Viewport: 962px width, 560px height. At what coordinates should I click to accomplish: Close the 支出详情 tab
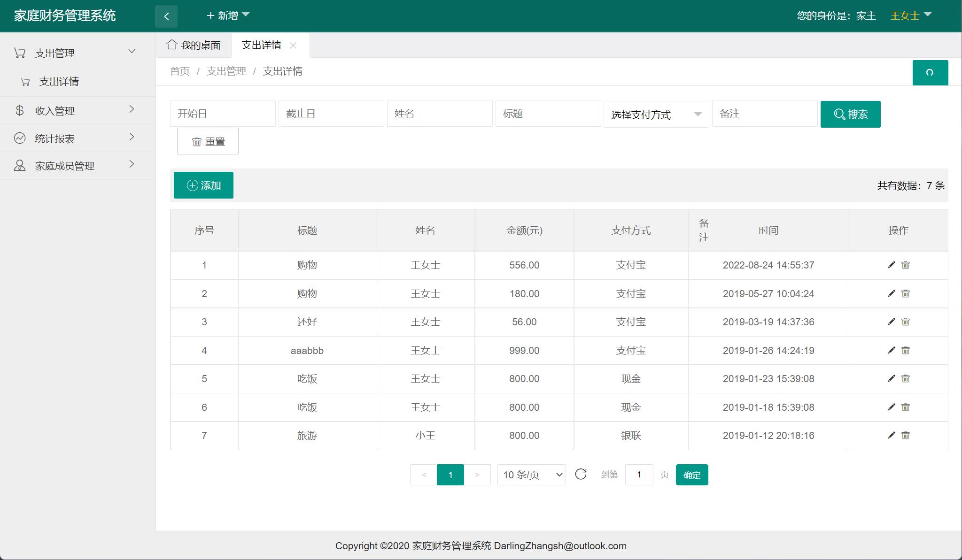[294, 46]
